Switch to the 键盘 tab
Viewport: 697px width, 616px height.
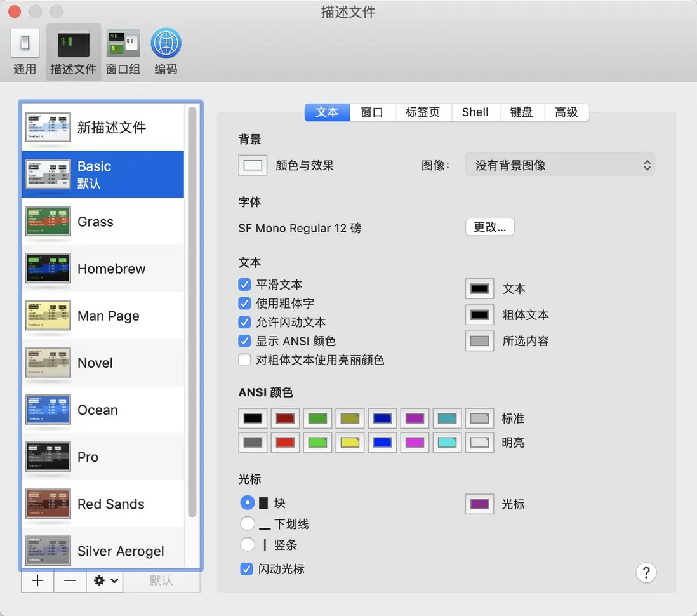point(522,112)
